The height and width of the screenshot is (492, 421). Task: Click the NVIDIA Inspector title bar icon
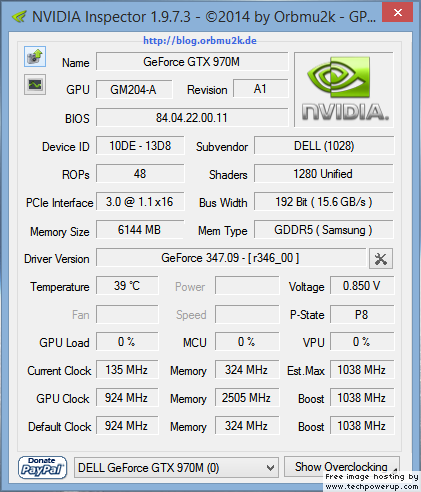click(x=19, y=16)
